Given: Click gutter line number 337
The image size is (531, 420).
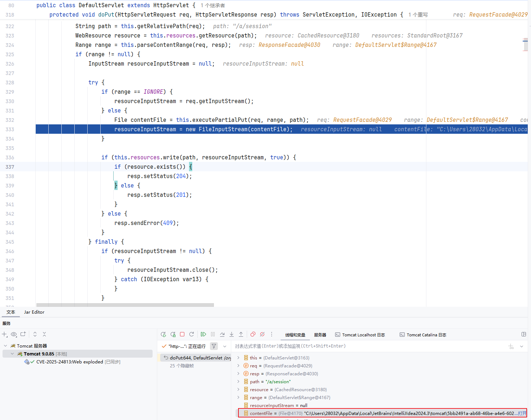Looking at the screenshot, I should [x=10, y=167].
